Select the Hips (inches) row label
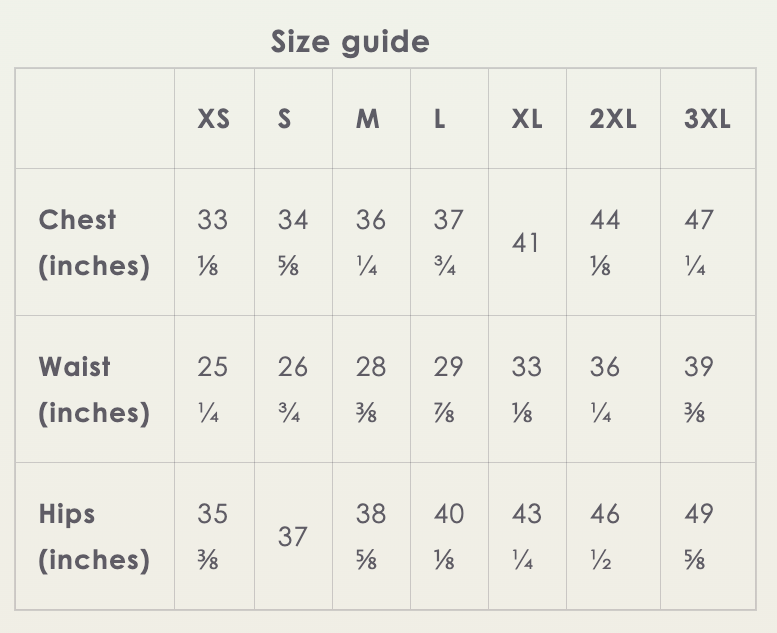777x633 pixels. point(94,537)
